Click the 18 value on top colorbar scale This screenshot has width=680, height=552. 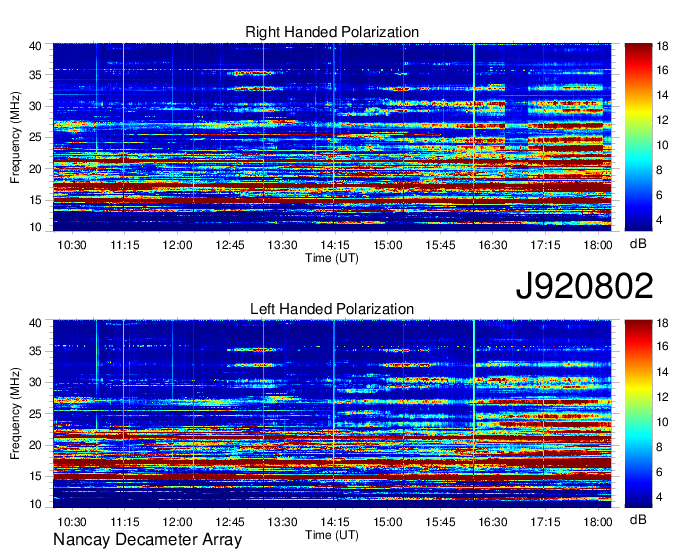[662, 46]
